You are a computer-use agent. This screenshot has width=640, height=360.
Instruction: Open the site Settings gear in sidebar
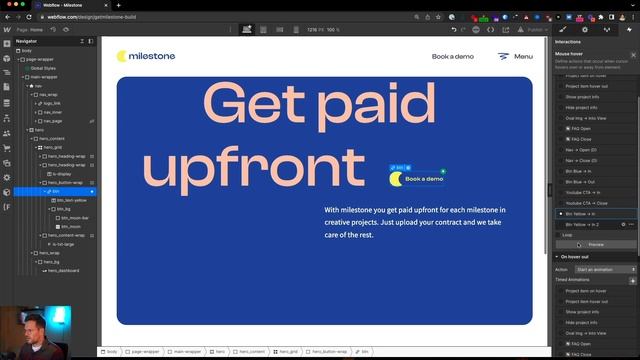click(7, 178)
